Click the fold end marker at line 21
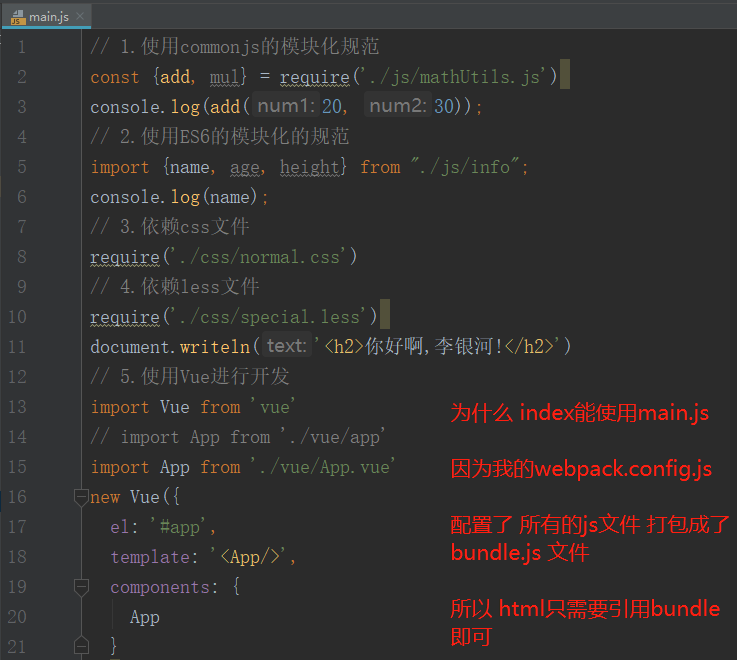 pyautogui.click(x=81, y=646)
